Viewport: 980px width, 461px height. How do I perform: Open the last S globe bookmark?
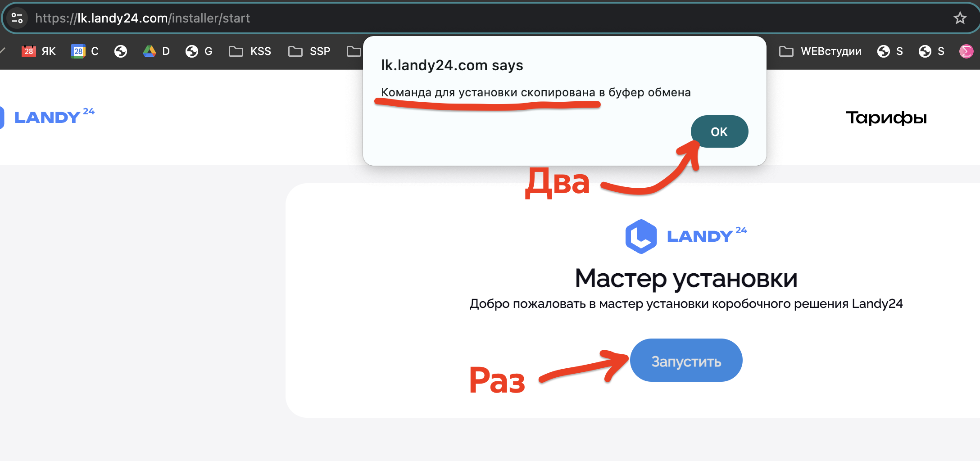[x=931, y=51]
